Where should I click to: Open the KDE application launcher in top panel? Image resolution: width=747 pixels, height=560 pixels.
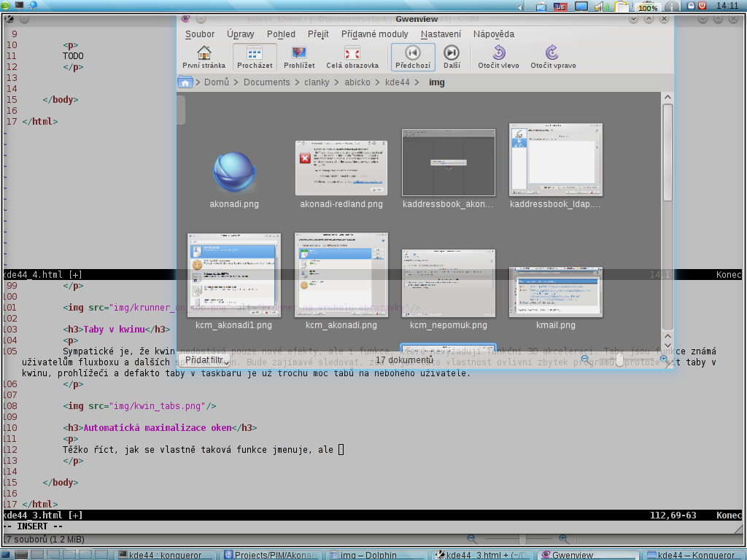[5, 5]
